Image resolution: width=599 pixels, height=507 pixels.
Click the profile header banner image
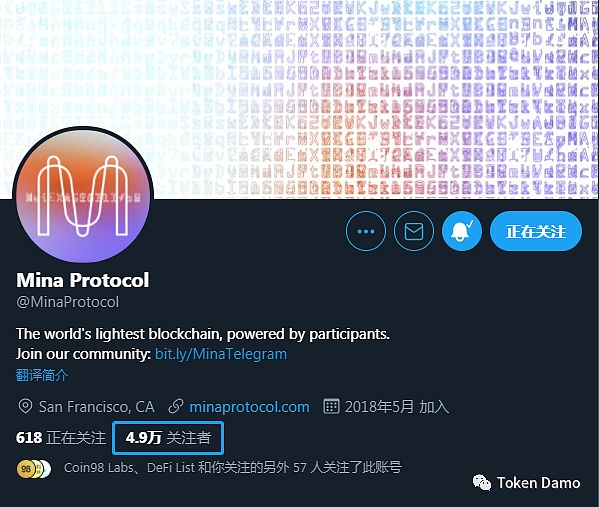(x=300, y=99)
